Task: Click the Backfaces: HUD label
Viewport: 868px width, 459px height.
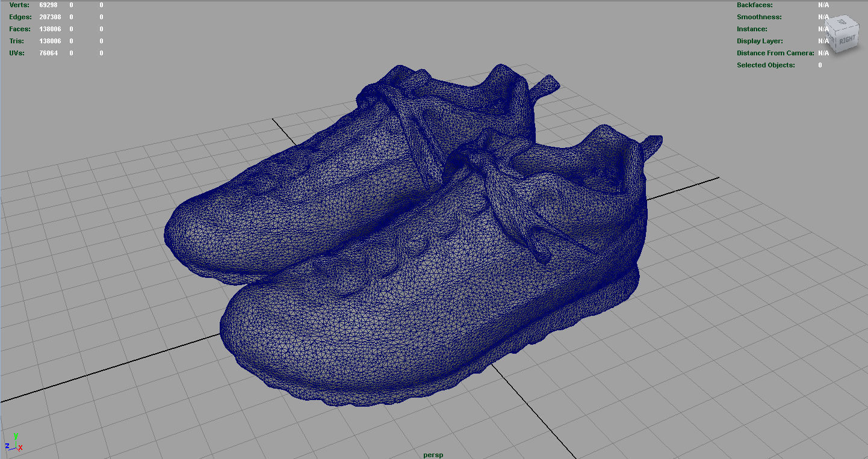Action: click(755, 5)
